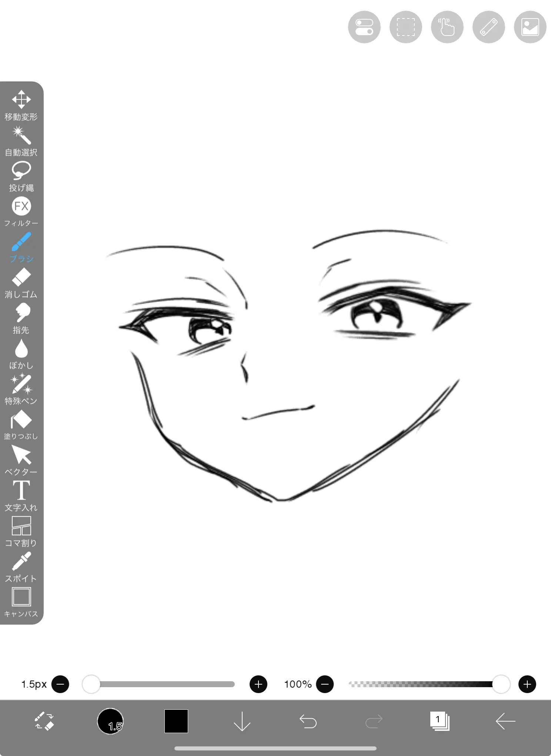Tap the down arrow to hide toolbar
Image resolution: width=551 pixels, height=756 pixels.
[x=242, y=721]
